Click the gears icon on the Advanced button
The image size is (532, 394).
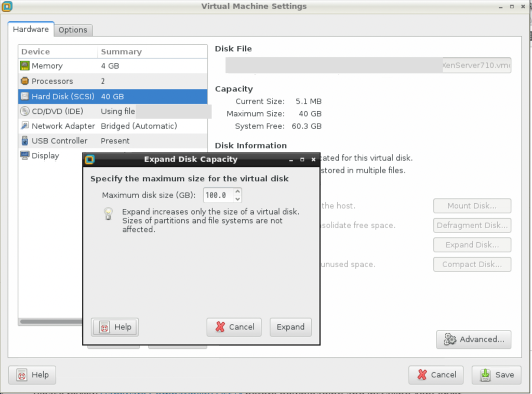point(450,339)
